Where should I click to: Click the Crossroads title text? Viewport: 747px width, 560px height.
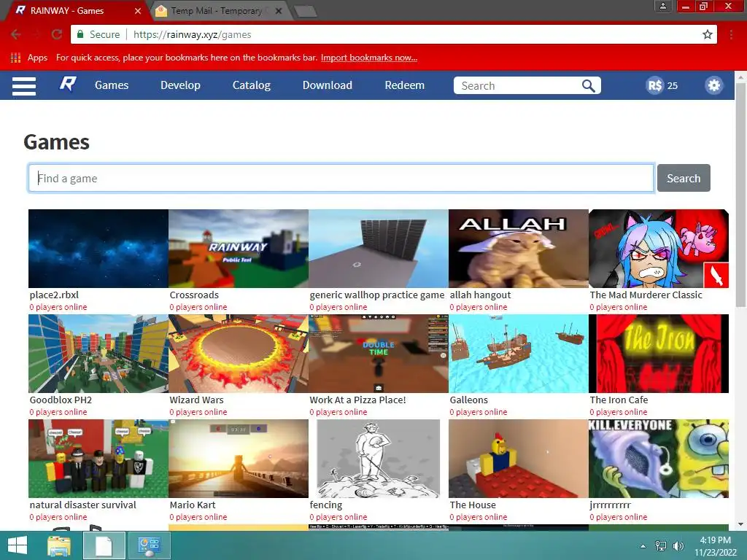(x=194, y=295)
